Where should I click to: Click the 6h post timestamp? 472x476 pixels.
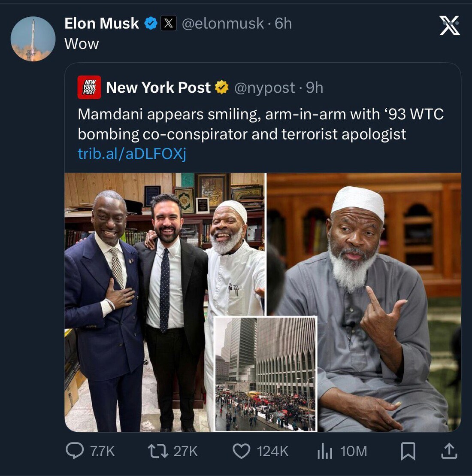283,24
